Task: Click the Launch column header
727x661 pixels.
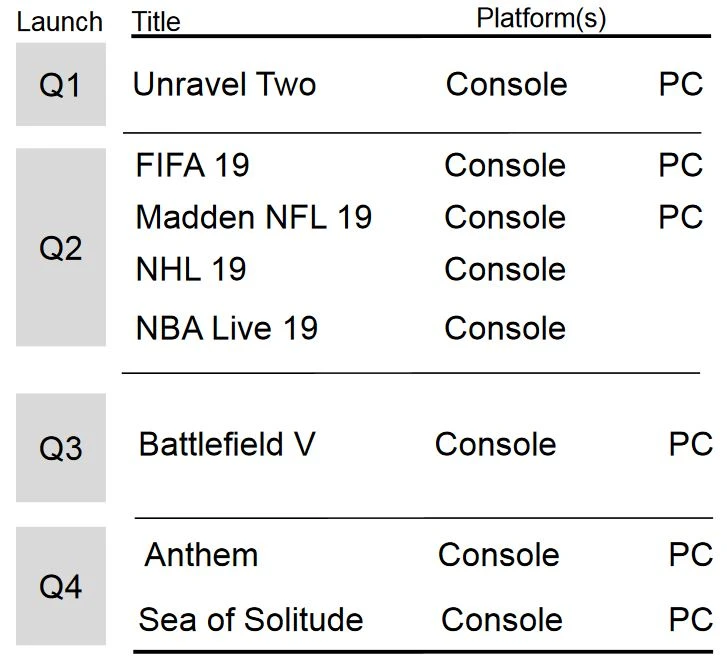Action: tap(60, 22)
